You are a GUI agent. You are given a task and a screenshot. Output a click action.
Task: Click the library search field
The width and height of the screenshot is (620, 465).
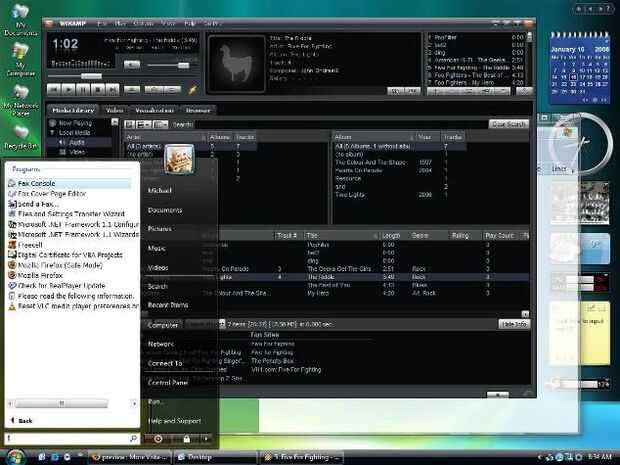coord(341,124)
